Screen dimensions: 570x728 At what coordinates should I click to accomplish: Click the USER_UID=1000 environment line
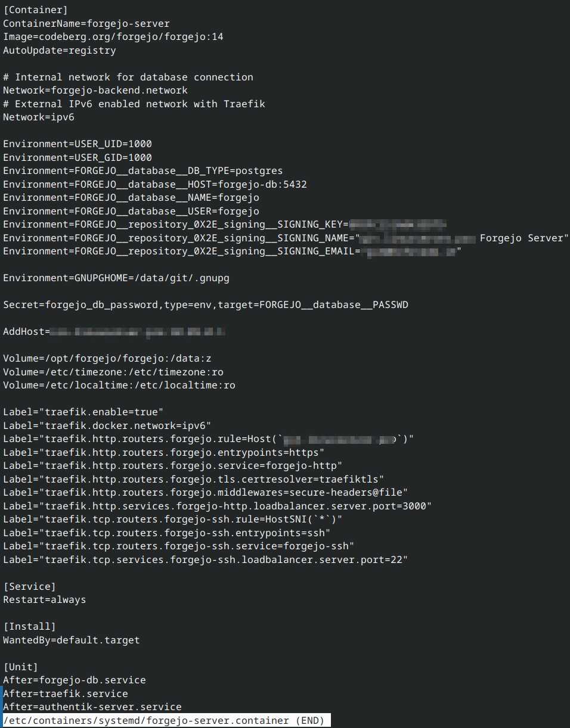point(78,144)
